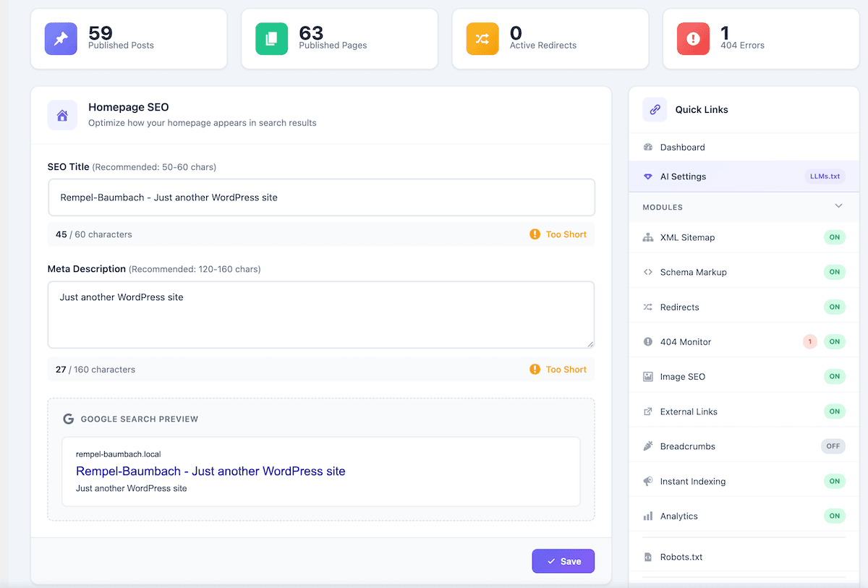Click the 63 Published Pages count
Viewport: 868px width, 588px height.
[x=311, y=33]
